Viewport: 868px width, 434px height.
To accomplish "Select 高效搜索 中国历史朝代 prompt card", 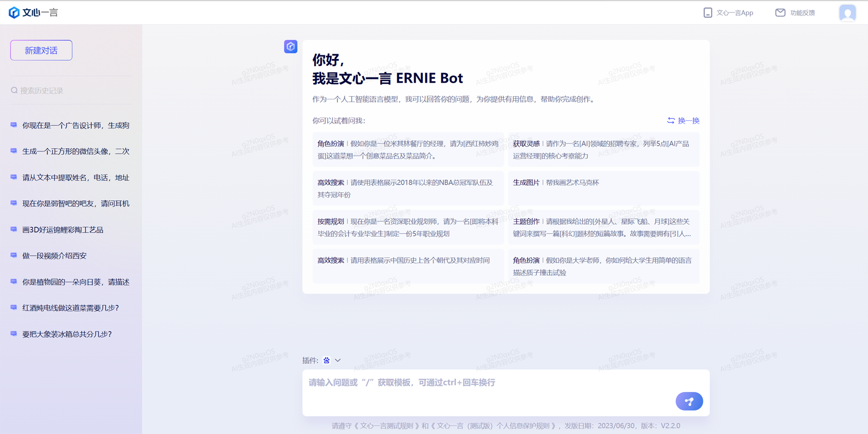I will (408, 266).
